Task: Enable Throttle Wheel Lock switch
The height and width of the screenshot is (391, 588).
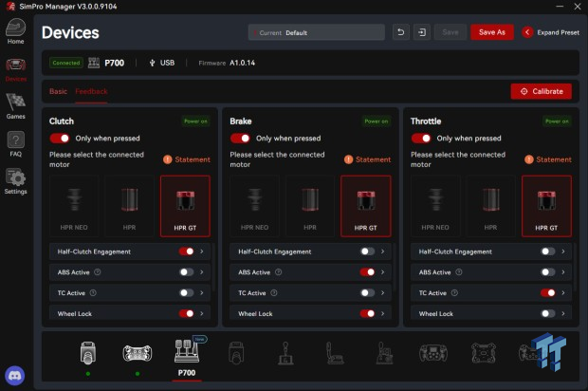Action: click(548, 313)
